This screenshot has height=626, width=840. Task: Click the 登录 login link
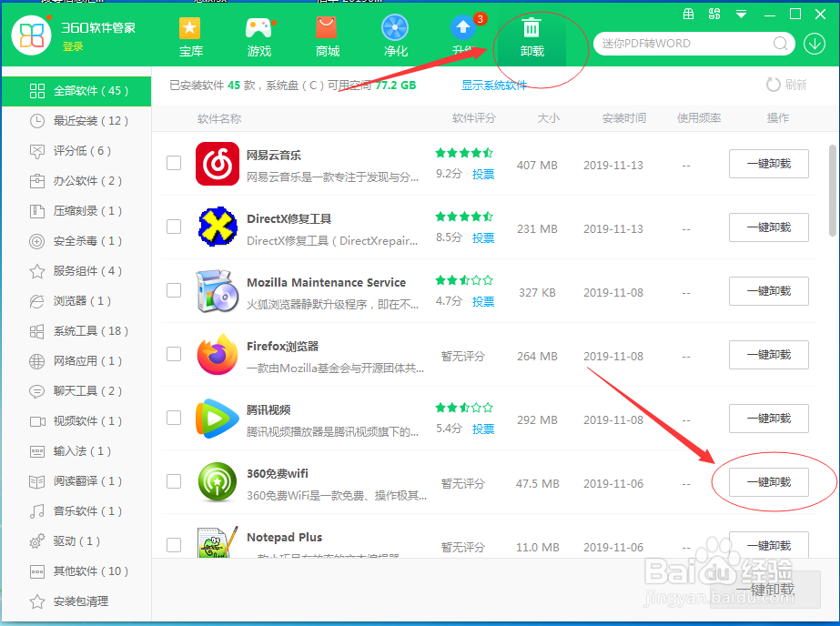(x=73, y=47)
